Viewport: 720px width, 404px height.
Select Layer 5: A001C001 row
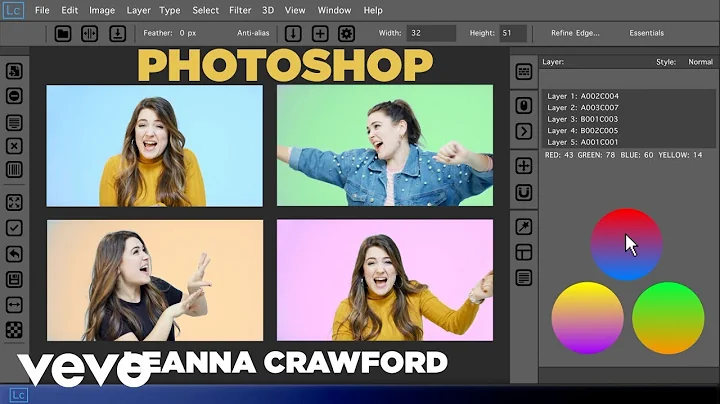(583, 142)
